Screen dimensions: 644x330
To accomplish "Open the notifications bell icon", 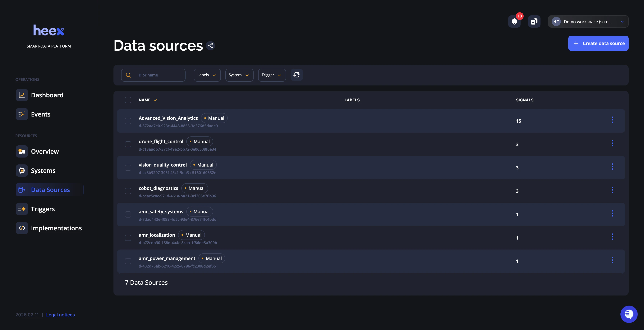I will click(x=514, y=22).
